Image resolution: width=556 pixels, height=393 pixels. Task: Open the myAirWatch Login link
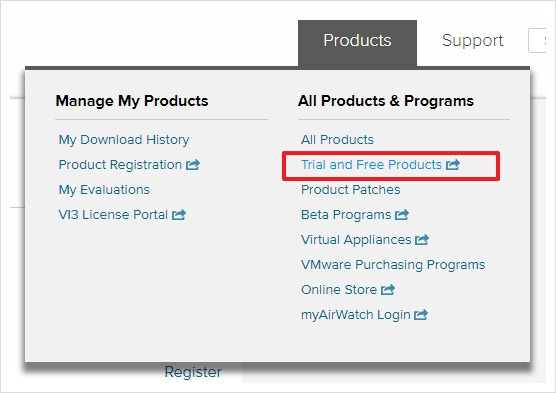click(356, 315)
